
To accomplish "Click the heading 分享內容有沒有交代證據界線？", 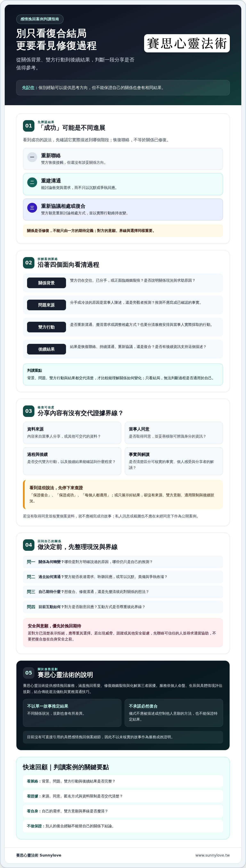I will (x=80, y=413).
